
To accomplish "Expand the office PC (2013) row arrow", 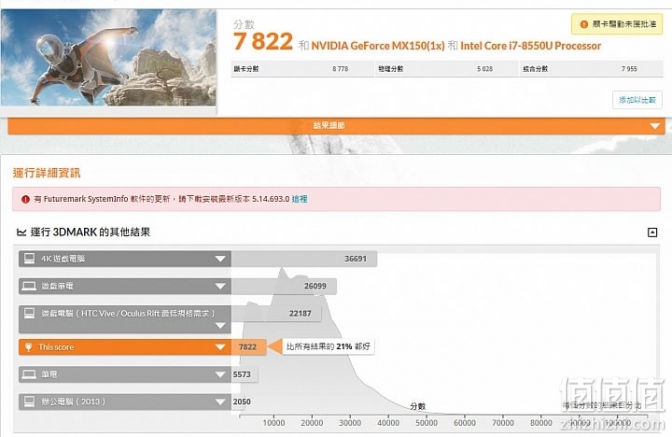I will click(220, 402).
